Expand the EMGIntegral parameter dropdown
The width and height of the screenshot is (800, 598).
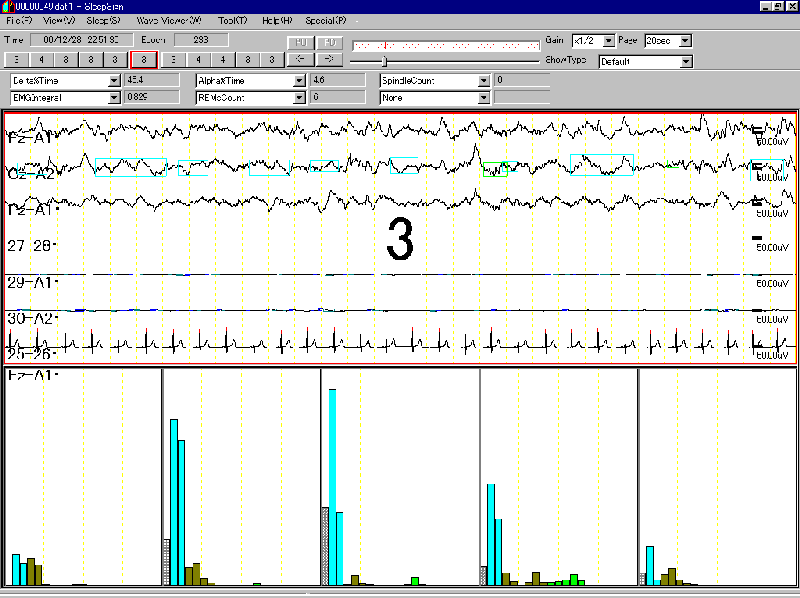(x=114, y=97)
